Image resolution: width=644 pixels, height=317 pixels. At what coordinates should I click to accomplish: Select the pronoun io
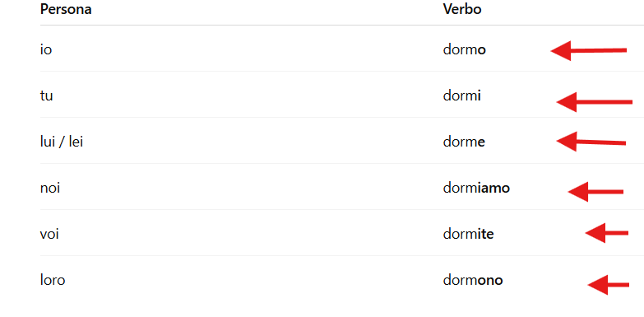click(x=46, y=49)
